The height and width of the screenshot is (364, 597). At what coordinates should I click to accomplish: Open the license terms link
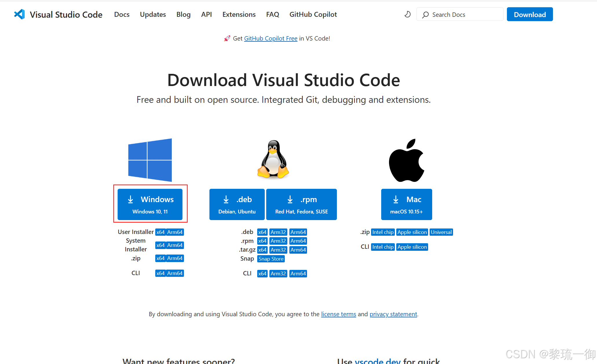pos(338,314)
